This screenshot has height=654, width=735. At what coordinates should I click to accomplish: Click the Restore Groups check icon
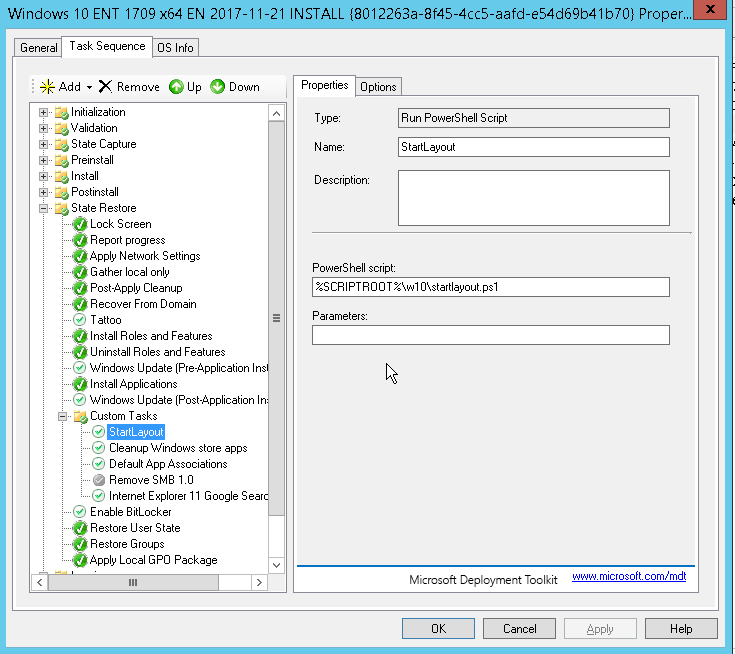80,544
